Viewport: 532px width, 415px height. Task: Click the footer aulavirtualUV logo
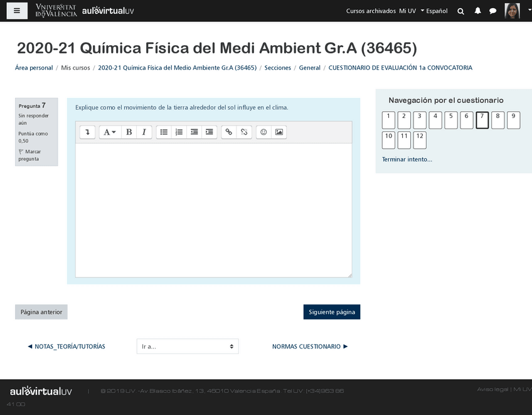point(41,391)
